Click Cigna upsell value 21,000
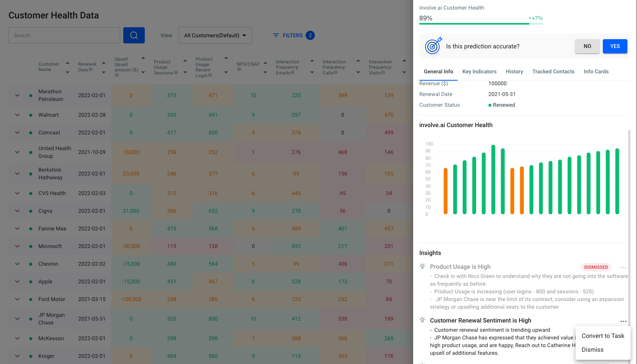Screen dimensions: 637x364 coord(131,211)
